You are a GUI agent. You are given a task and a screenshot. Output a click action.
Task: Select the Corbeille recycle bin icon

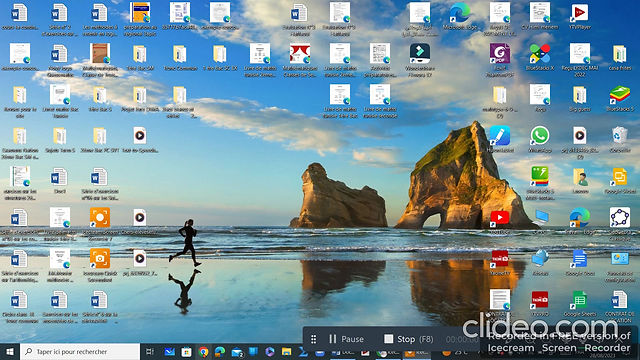point(620,140)
